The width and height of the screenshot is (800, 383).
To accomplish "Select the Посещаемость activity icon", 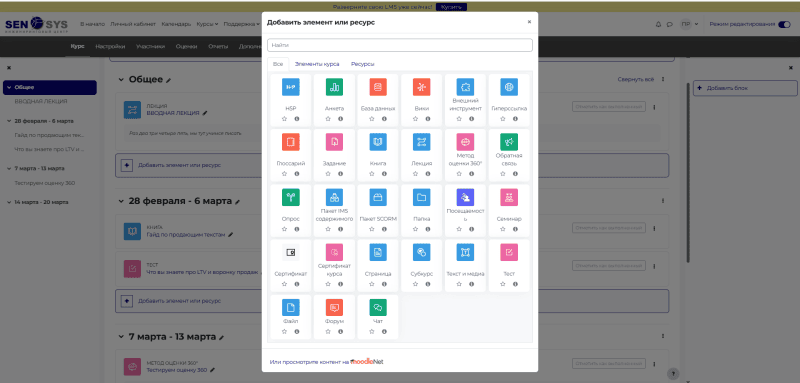I will [x=465, y=197].
